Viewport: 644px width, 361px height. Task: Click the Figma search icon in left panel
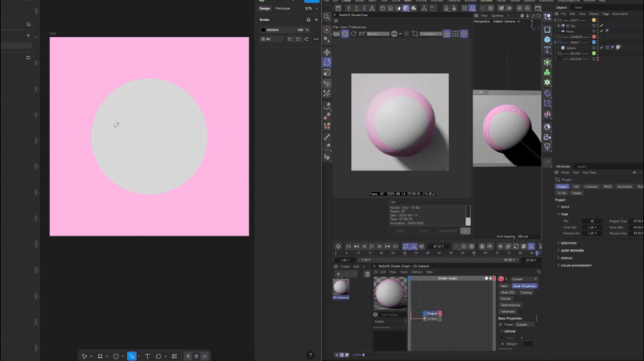pyautogui.click(x=28, y=24)
